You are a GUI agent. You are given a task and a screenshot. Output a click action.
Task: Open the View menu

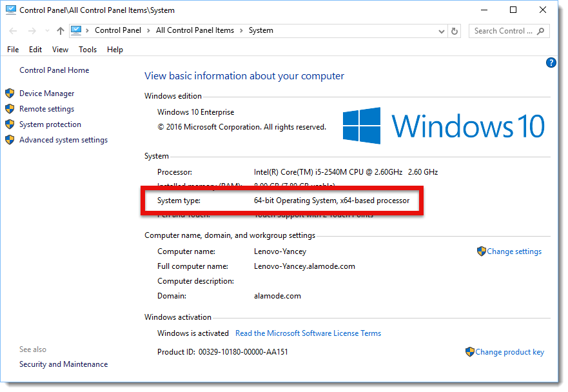tap(60, 49)
